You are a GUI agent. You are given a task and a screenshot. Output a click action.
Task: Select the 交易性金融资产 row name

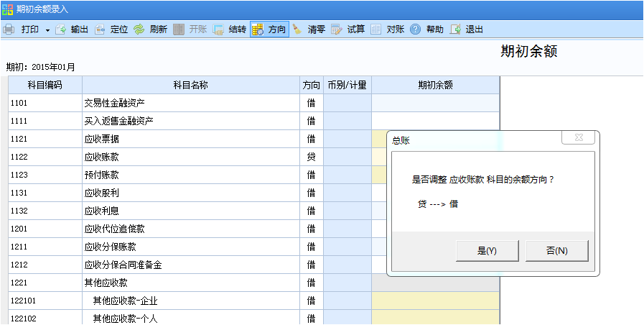114,104
